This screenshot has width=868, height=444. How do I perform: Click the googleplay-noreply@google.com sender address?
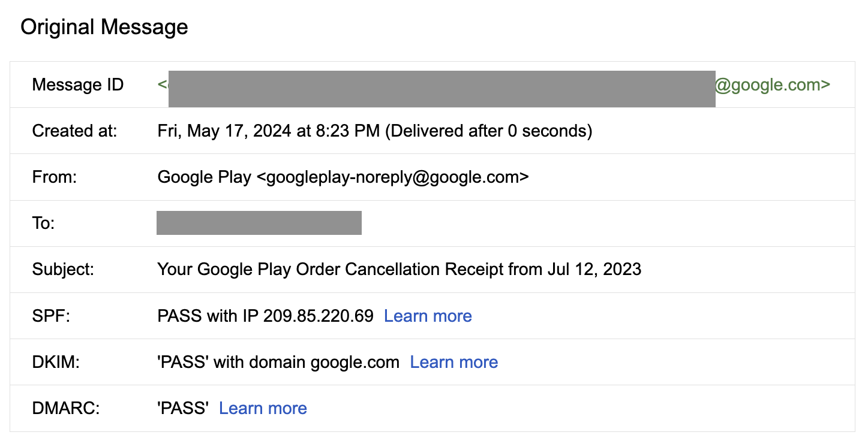[392, 177]
